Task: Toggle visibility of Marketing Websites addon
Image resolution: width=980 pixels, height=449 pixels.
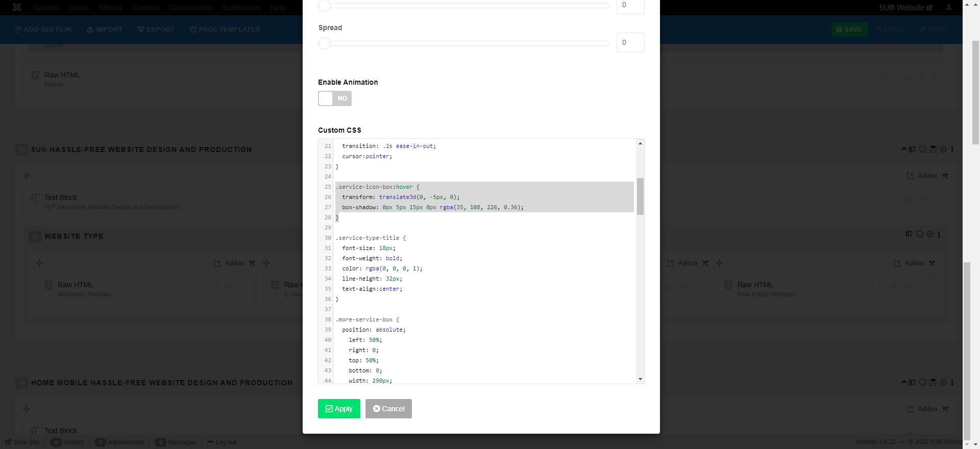Action: [229, 287]
